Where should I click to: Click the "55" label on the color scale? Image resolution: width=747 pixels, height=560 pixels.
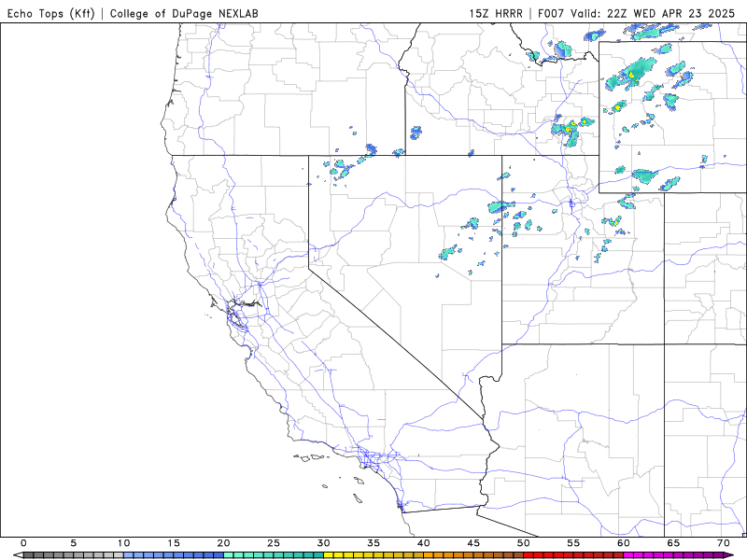[573, 543]
